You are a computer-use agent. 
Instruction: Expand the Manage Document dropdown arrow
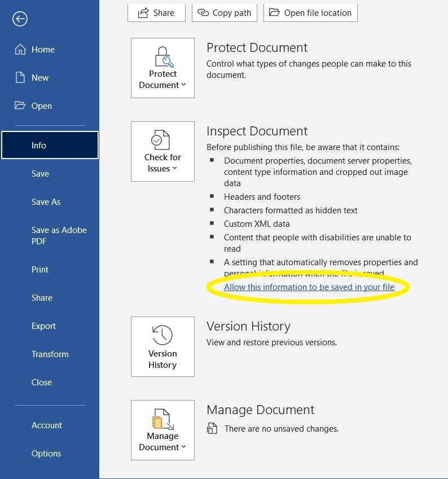(184, 447)
